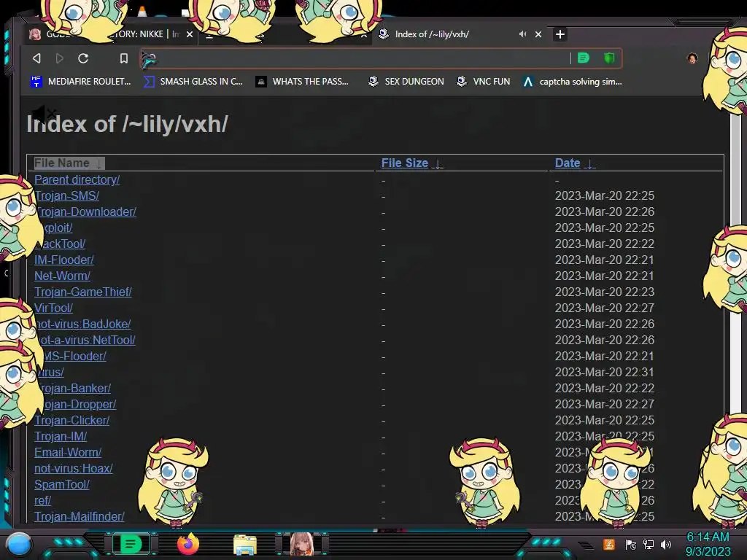The height and width of the screenshot is (560, 747).
Task: Open network status icon in tray
Action: [x=649, y=544]
